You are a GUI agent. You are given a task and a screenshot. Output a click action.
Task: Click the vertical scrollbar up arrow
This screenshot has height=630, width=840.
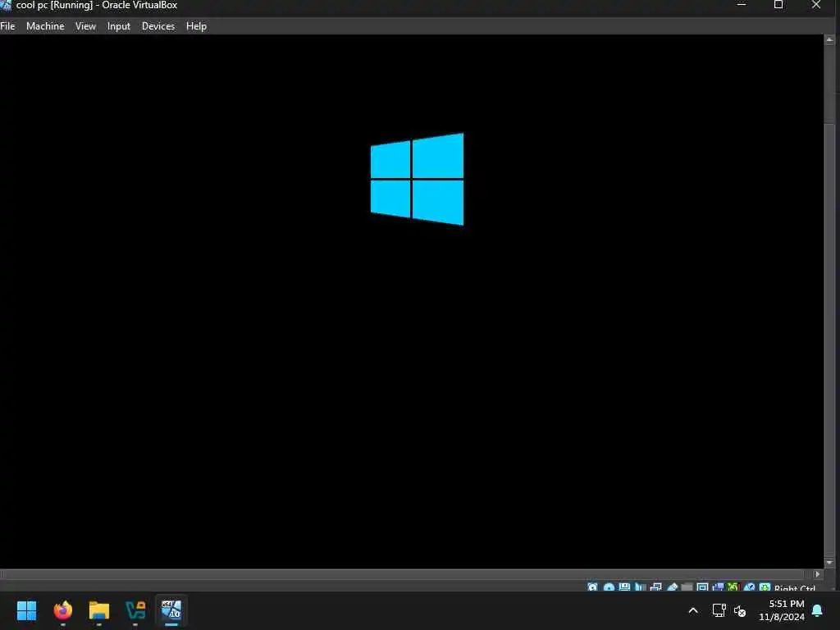[x=829, y=39]
